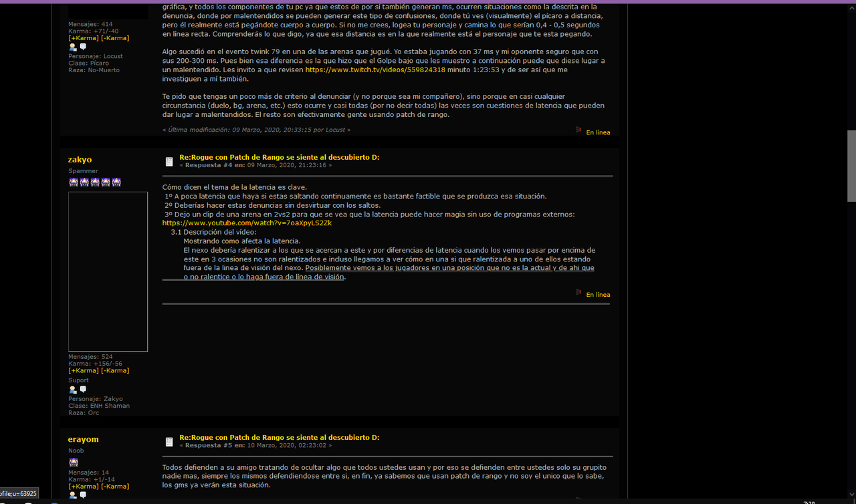Click the 'Respuesta #4 en:' date line

[255, 165]
